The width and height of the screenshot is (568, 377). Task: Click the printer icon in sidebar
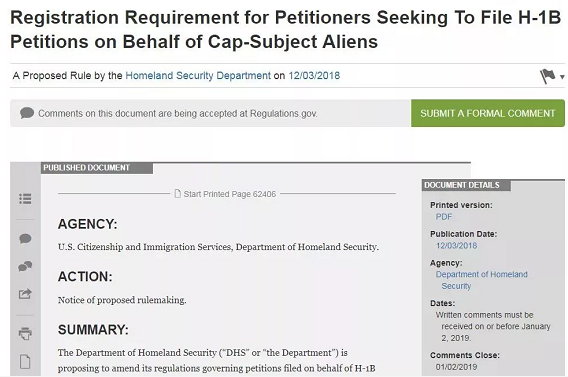[25, 333]
